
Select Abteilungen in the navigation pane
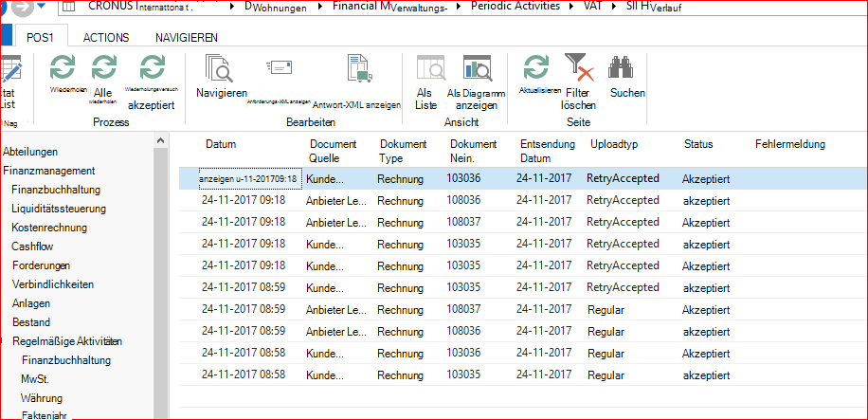[x=30, y=152]
